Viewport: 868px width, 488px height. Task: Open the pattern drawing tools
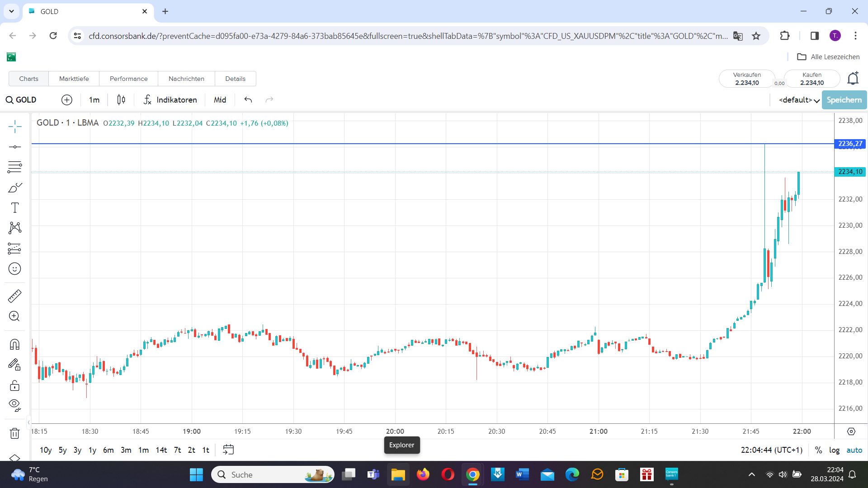pyautogui.click(x=15, y=228)
